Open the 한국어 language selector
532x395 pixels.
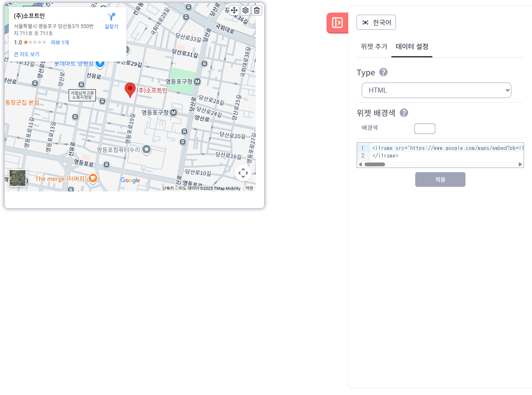pyautogui.click(x=376, y=23)
